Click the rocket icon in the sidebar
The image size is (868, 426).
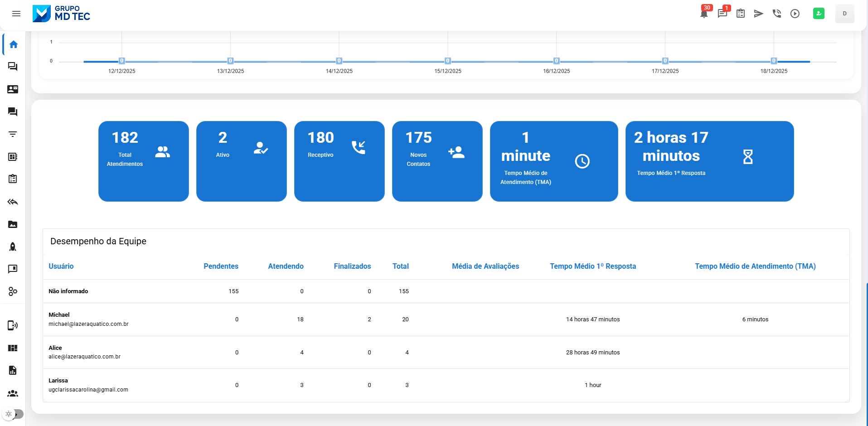click(13, 247)
